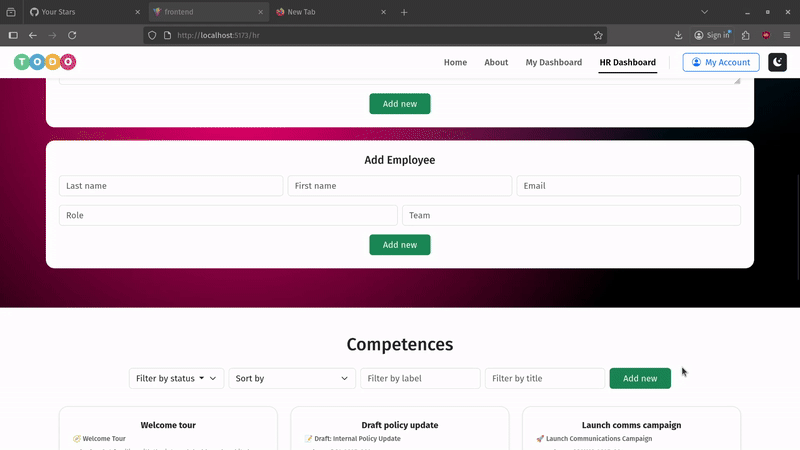This screenshot has width=800, height=450.
Task: Click the red extension icon
Action: [x=766, y=35]
